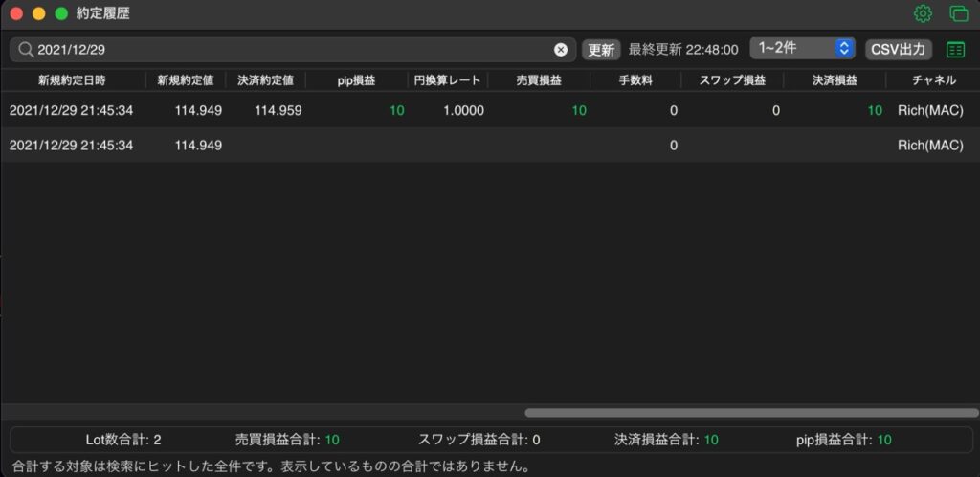The height and width of the screenshot is (477, 980).
Task: Click Rich(MAC) in the second row
Action: tap(930, 146)
